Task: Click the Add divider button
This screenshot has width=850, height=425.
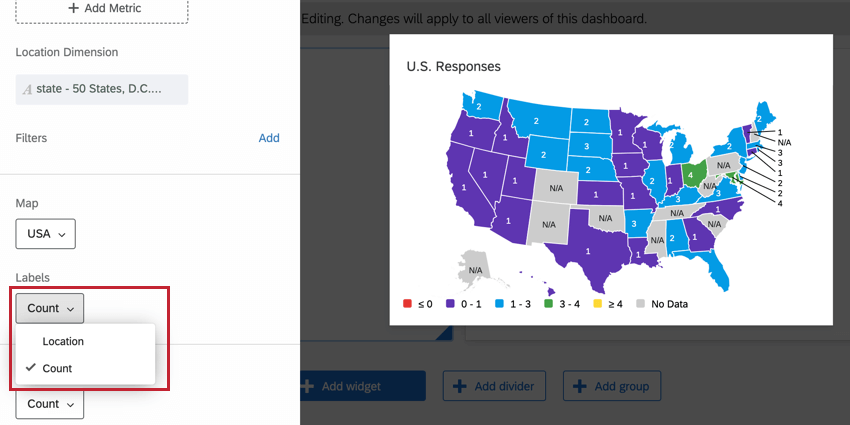Action: (x=494, y=386)
